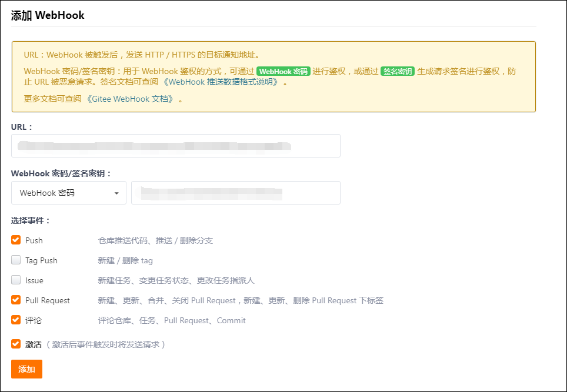Screen dimensions: 567x392
Task: Click the 选择事件 section label
Action: click(x=31, y=220)
